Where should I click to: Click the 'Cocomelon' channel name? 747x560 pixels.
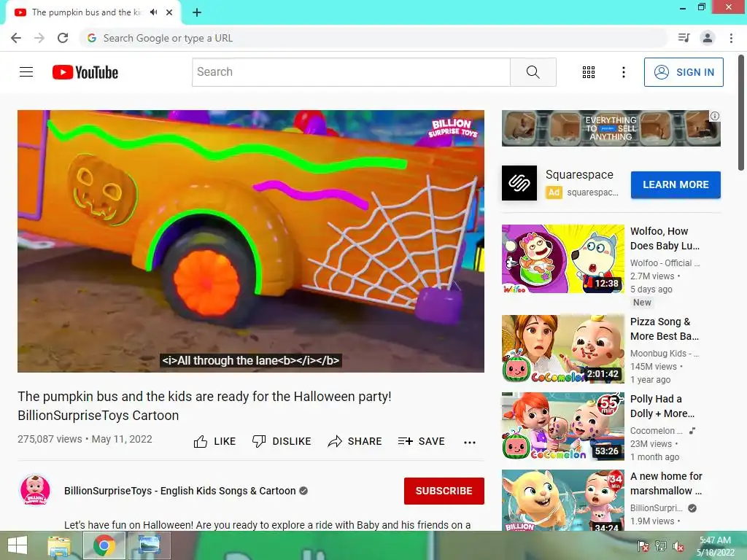pyautogui.click(x=657, y=430)
